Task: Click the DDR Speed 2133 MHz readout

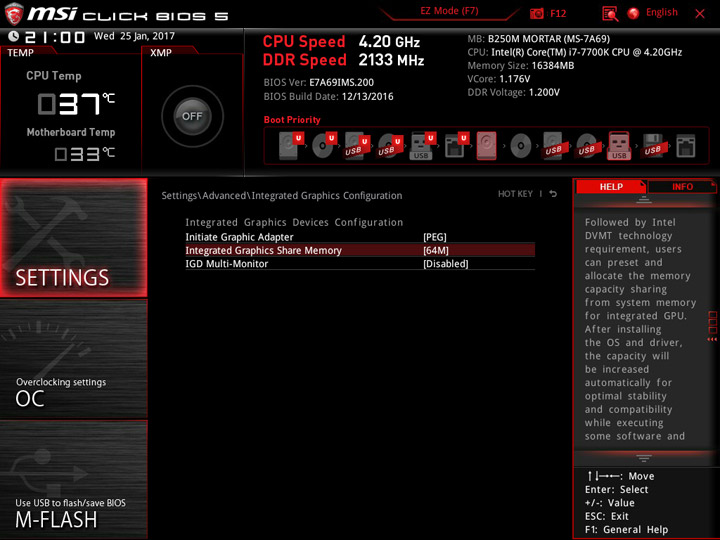Action: (x=343, y=60)
